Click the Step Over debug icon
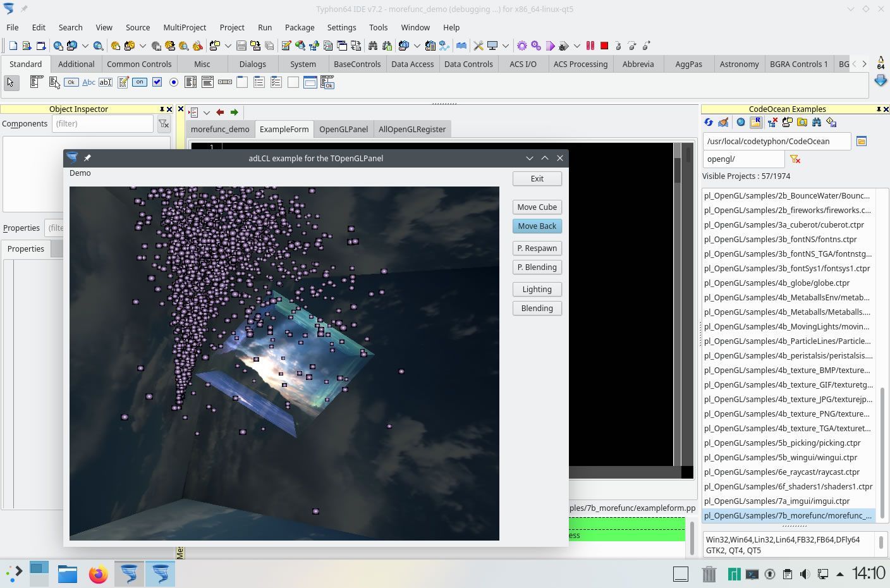 click(632, 46)
